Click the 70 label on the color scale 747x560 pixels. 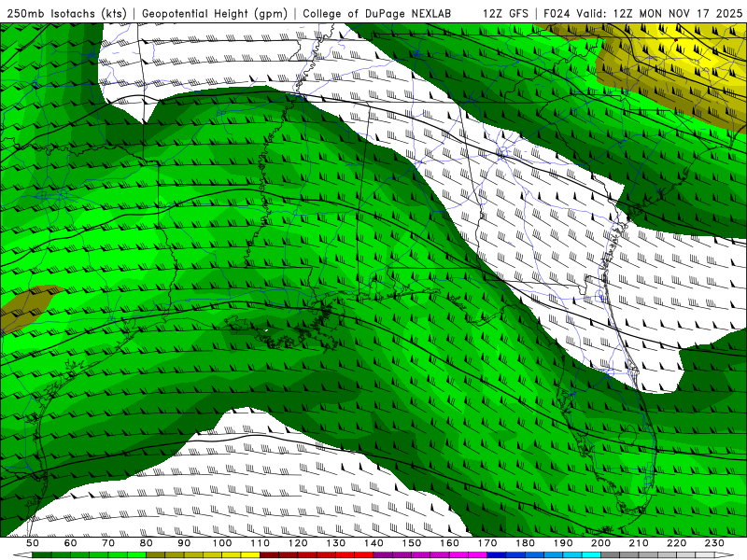[x=108, y=543]
